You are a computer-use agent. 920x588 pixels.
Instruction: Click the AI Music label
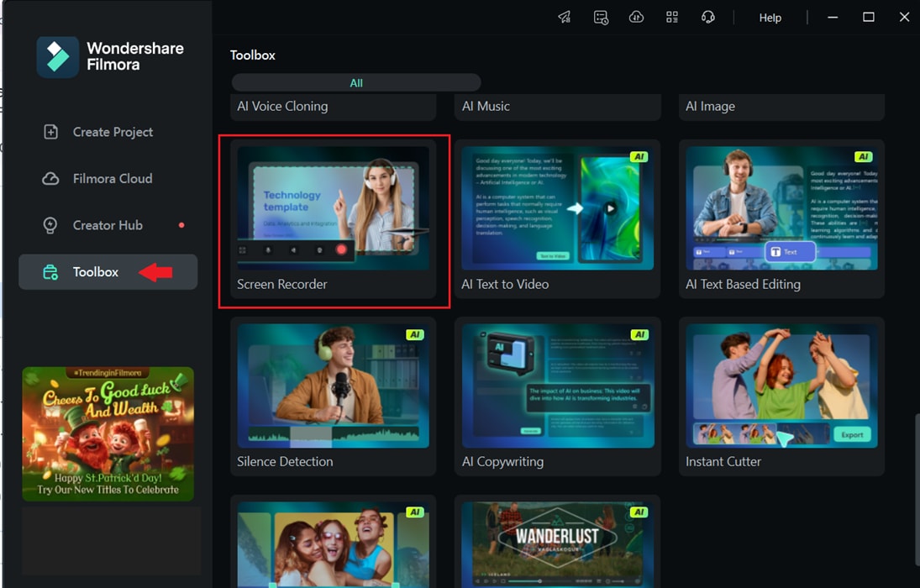486,106
